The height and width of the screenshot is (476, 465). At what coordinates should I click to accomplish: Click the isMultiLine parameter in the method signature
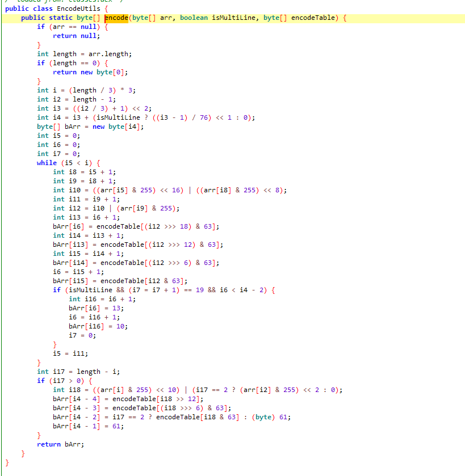point(233,18)
